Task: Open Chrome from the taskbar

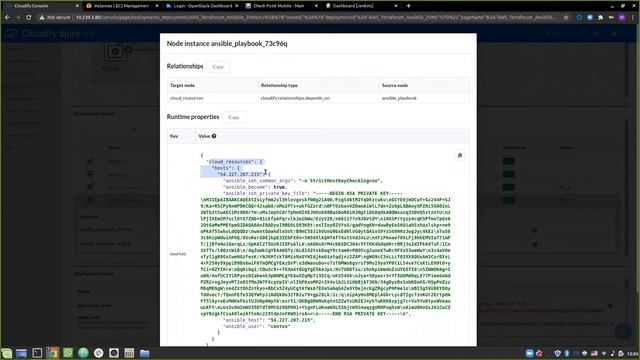Action: tap(52, 353)
